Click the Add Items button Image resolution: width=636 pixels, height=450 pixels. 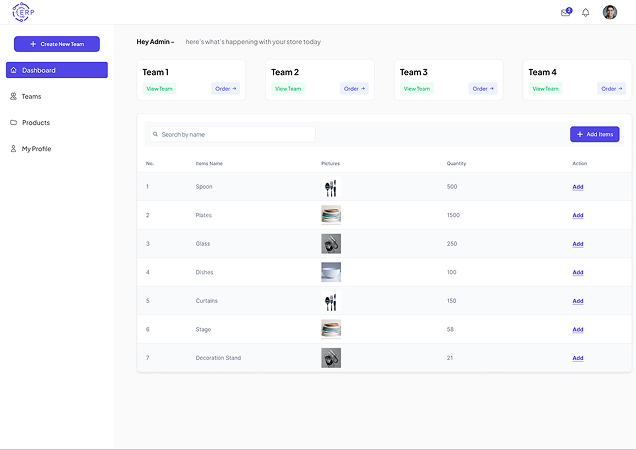click(x=594, y=134)
